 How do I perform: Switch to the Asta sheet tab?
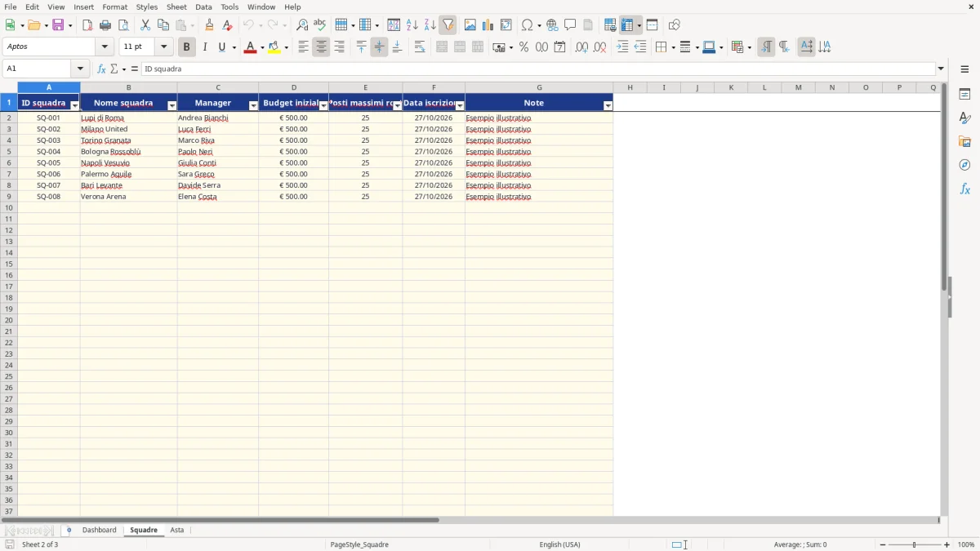pos(177,531)
